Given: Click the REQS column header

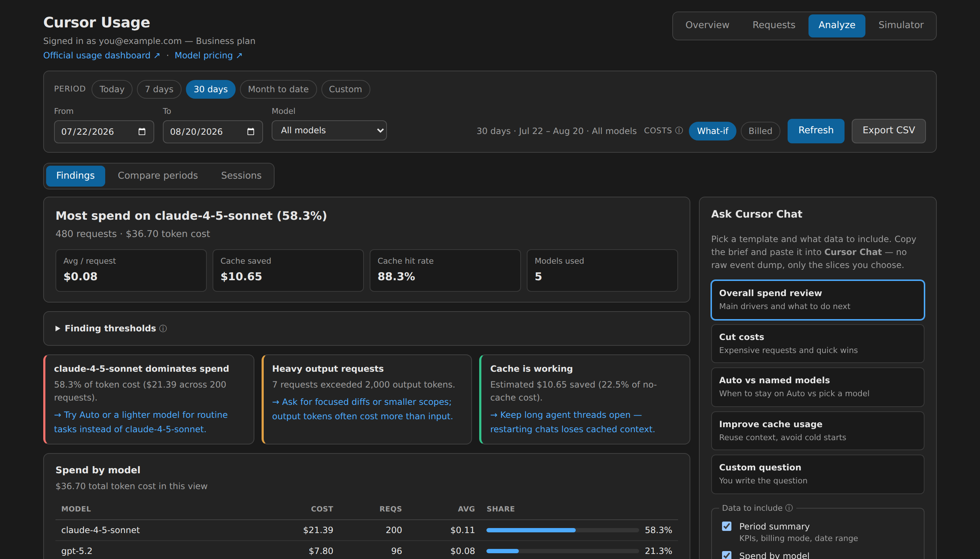Looking at the screenshot, I should (391, 509).
